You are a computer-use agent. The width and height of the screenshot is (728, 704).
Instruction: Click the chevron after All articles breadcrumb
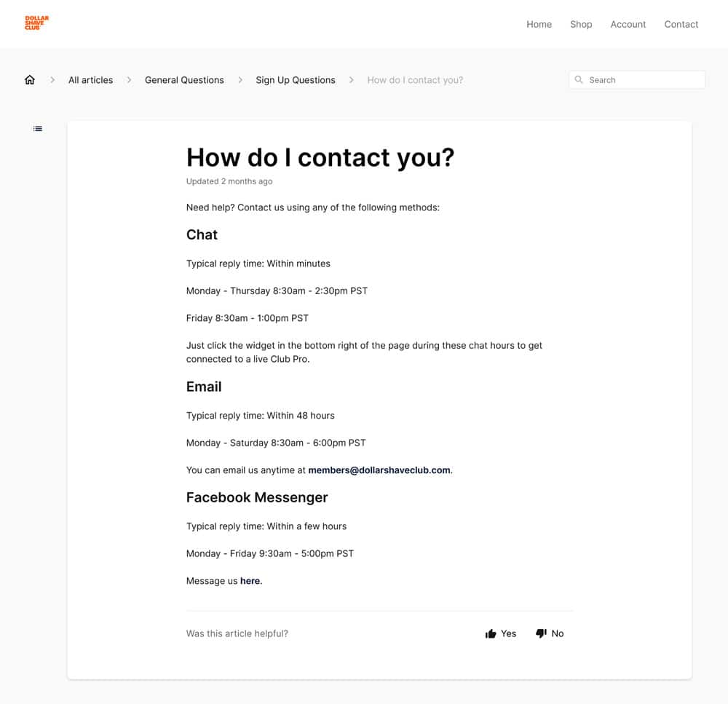click(129, 80)
